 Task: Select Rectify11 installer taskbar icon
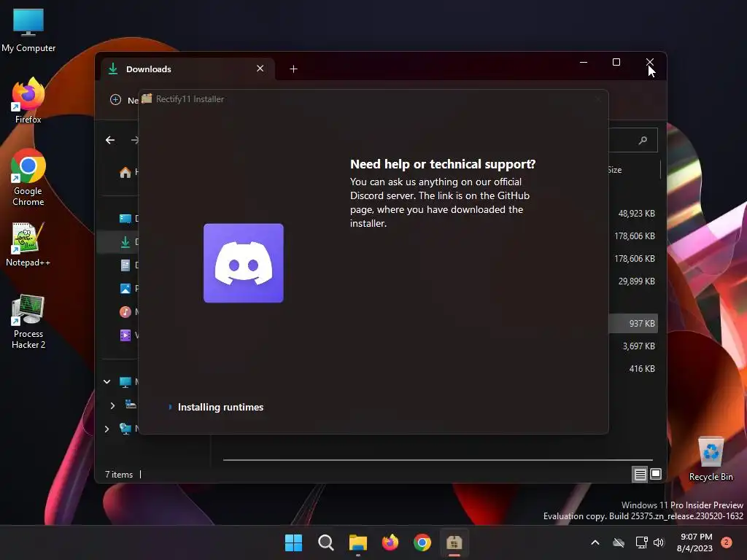[x=454, y=542]
